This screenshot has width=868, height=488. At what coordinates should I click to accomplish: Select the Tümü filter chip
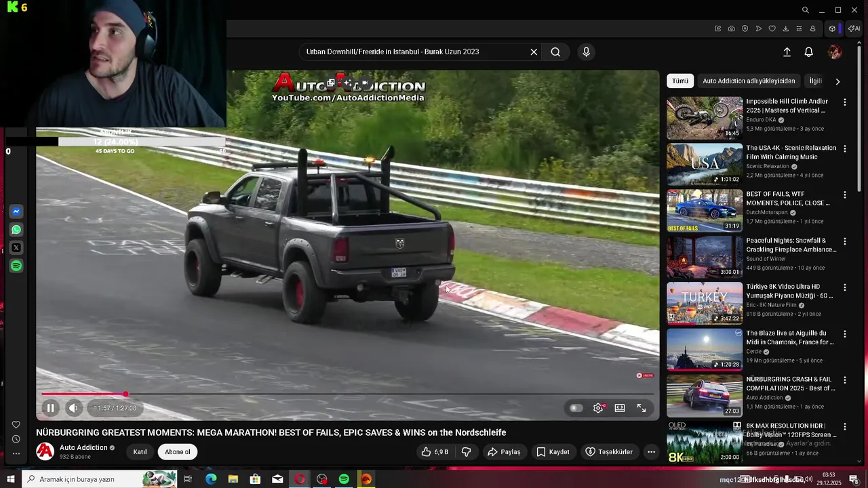click(680, 81)
